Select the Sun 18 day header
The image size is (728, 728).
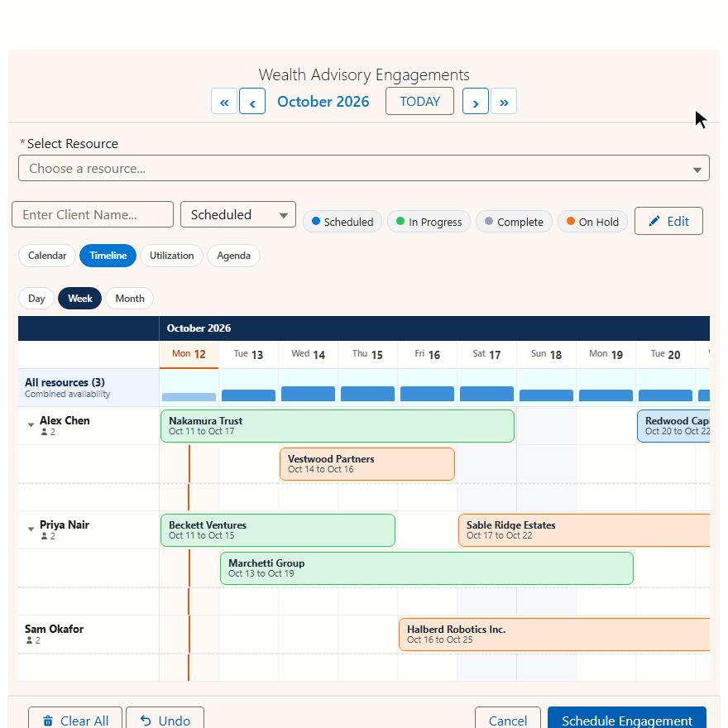coord(546,354)
